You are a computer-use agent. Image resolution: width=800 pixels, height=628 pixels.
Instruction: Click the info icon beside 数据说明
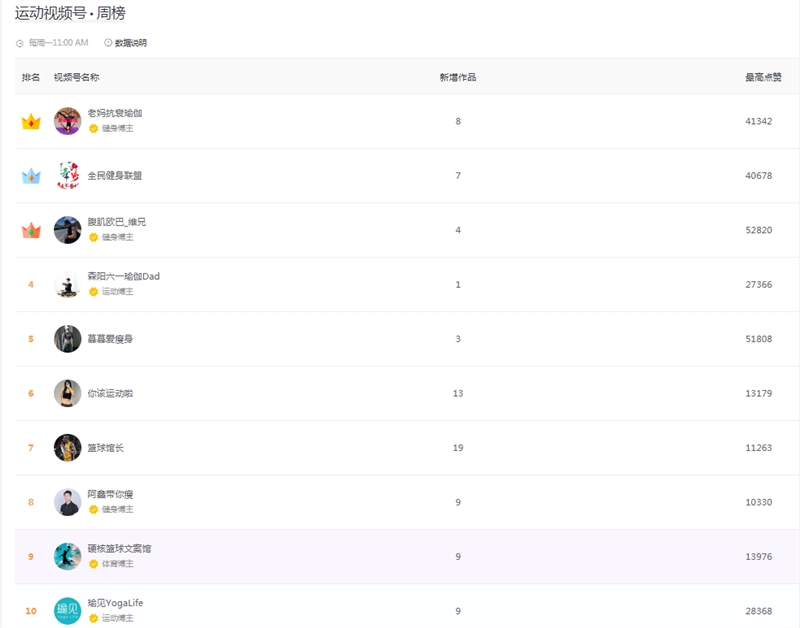tap(108, 43)
